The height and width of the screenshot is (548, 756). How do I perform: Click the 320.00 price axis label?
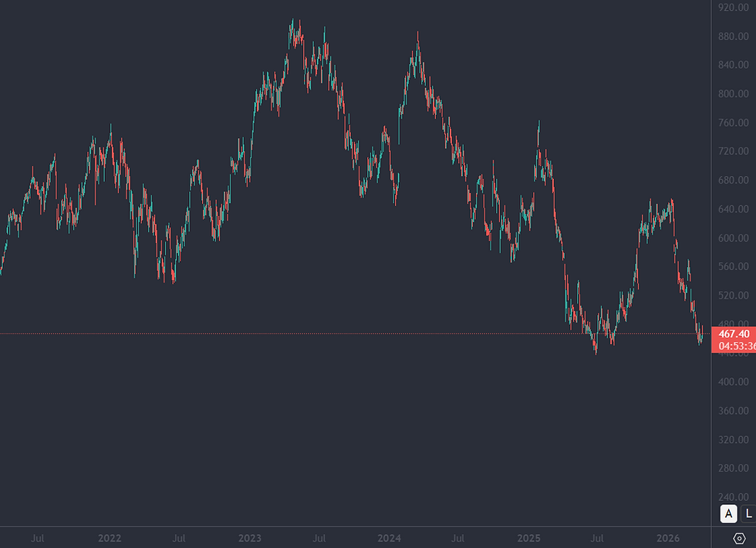tap(734, 439)
